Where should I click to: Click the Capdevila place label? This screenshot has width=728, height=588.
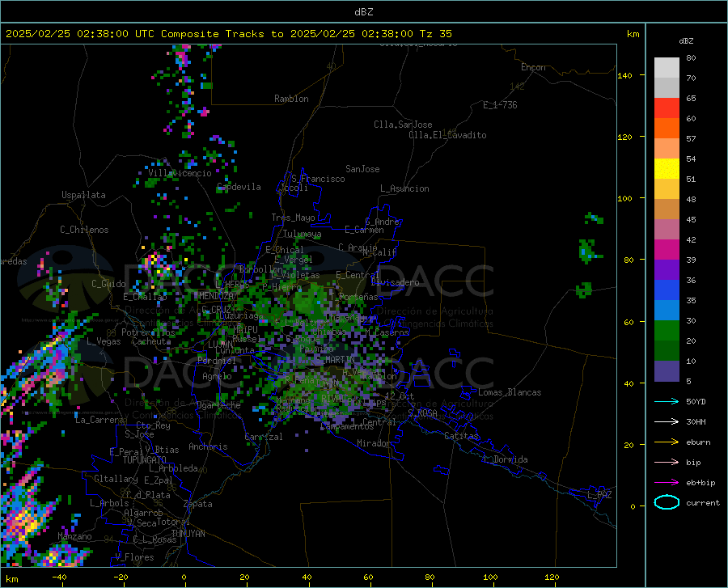(x=239, y=187)
